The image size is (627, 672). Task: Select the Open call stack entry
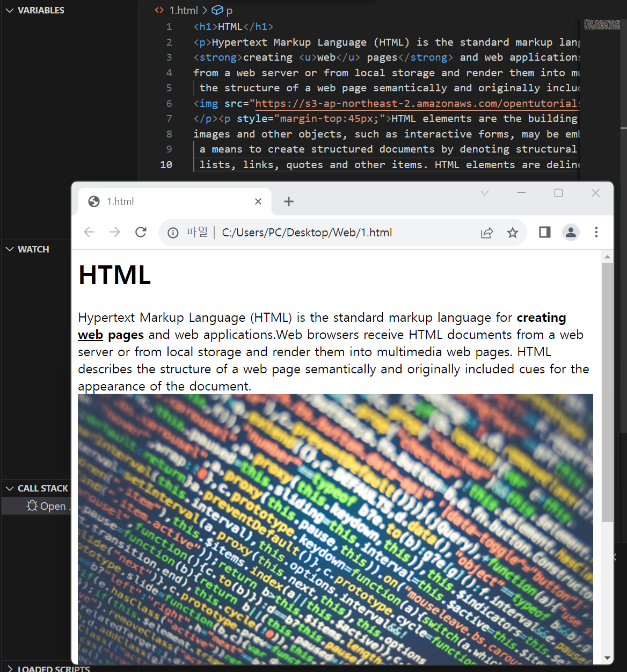[x=37, y=506]
